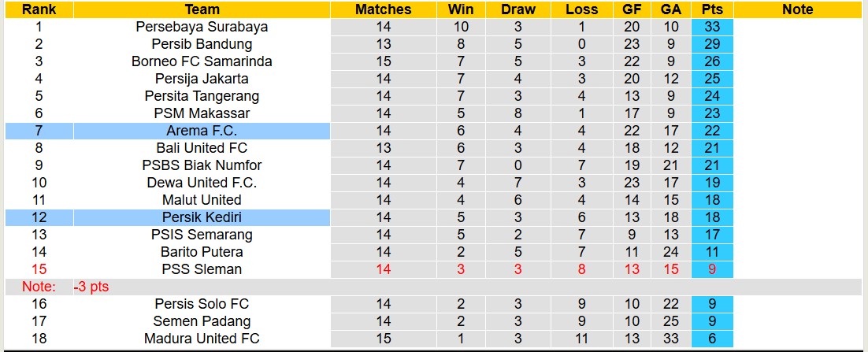The width and height of the screenshot is (868, 352).
Task: Click on PSBS Biak Numfor
Action: point(202,165)
